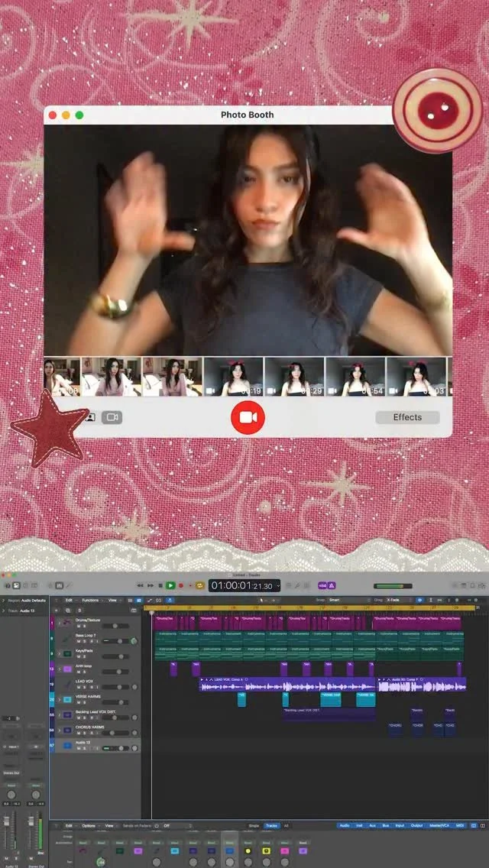Fast-forward the Logic playhead

pyautogui.click(x=151, y=586)
